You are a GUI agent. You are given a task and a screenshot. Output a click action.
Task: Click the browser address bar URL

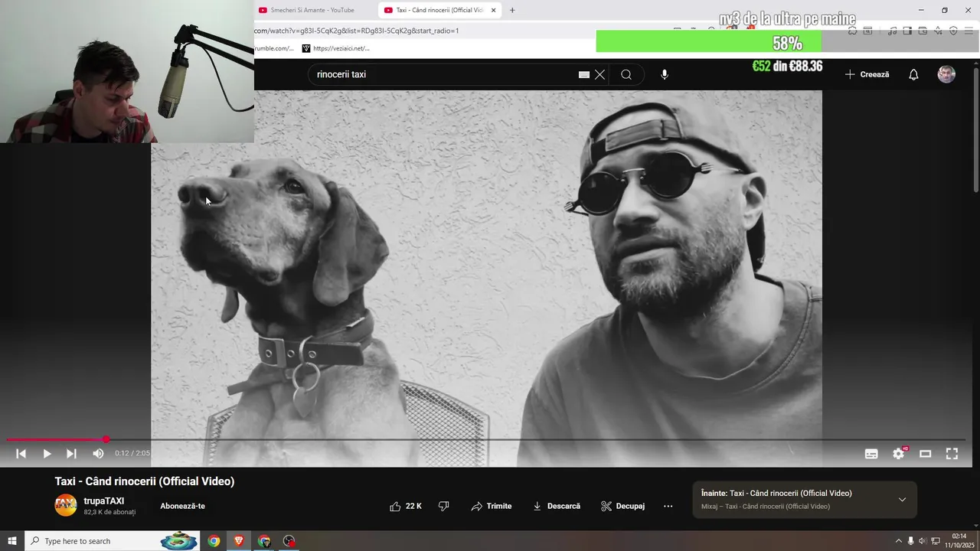coord(357,31)
